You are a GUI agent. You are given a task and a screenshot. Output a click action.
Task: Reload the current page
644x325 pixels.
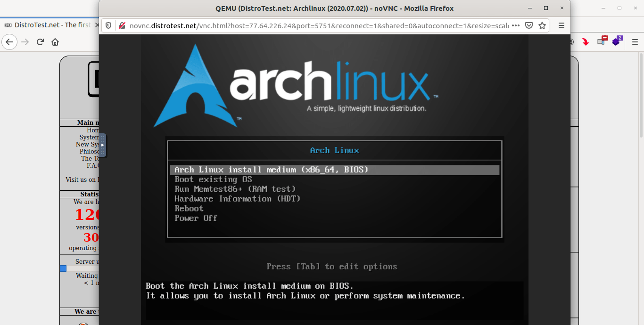pyautogui.click(x=40, y=41)
